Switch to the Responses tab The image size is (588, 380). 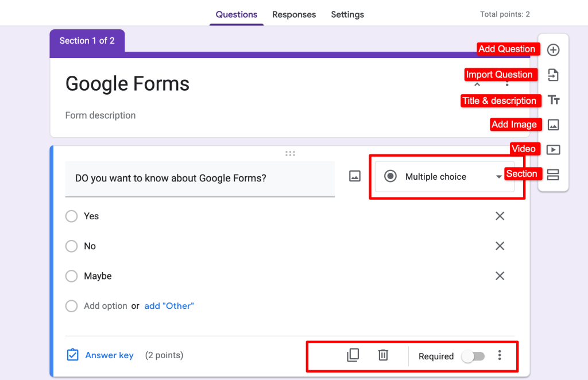[x=294, y=14]
